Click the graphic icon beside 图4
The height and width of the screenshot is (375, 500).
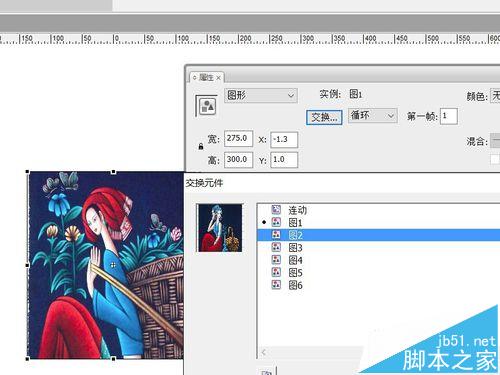276,260
